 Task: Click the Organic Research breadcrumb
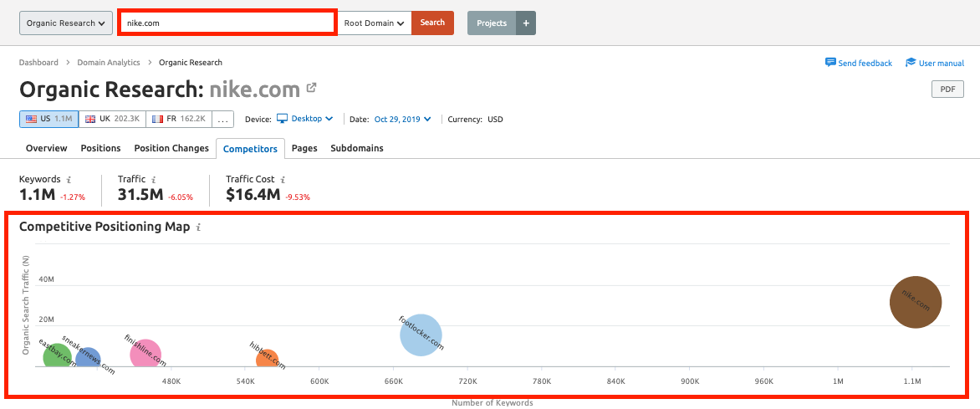(191, 63)
